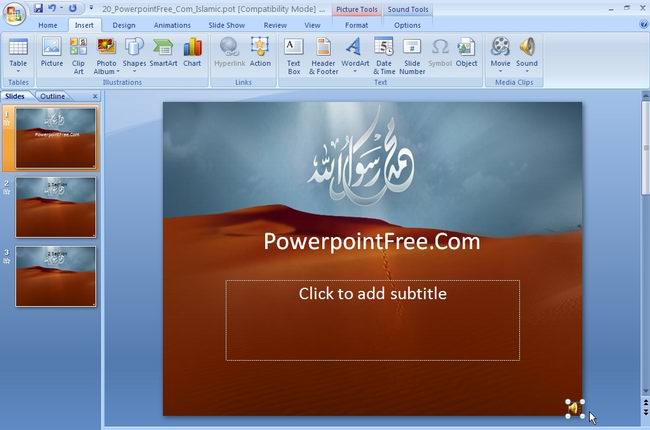
Task: Expand the Table dropdown arrow
Action: [18, 71]
